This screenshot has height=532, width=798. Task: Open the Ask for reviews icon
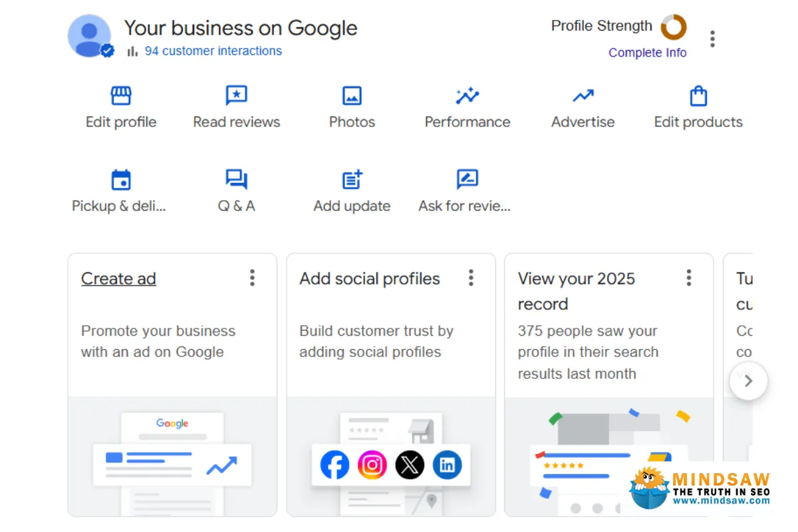tap(467, 180)
